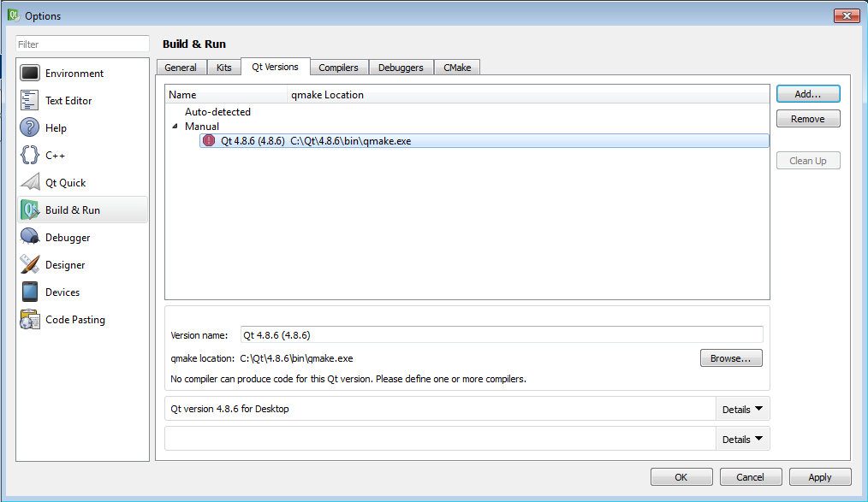Image resolution: width=868 pixels, height=502 pixels.
Task: Expand the lower empty Details section
Action: pyautogui.click(x=742, y=439)
